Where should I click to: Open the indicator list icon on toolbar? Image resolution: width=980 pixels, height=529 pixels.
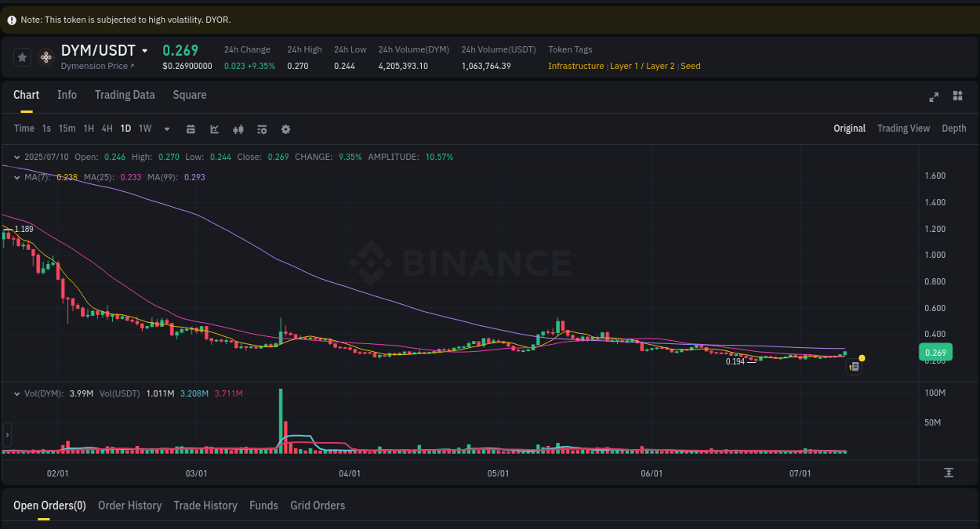[x=262, y=129]
